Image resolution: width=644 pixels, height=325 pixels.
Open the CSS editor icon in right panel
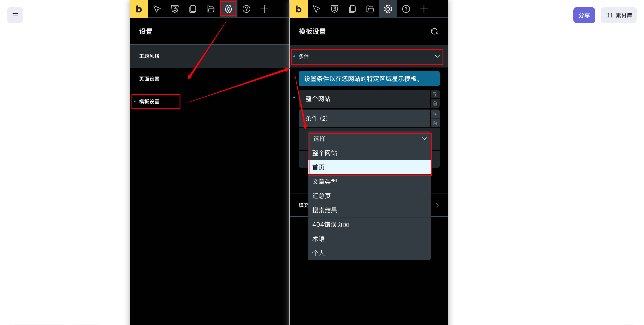point(335,9)
